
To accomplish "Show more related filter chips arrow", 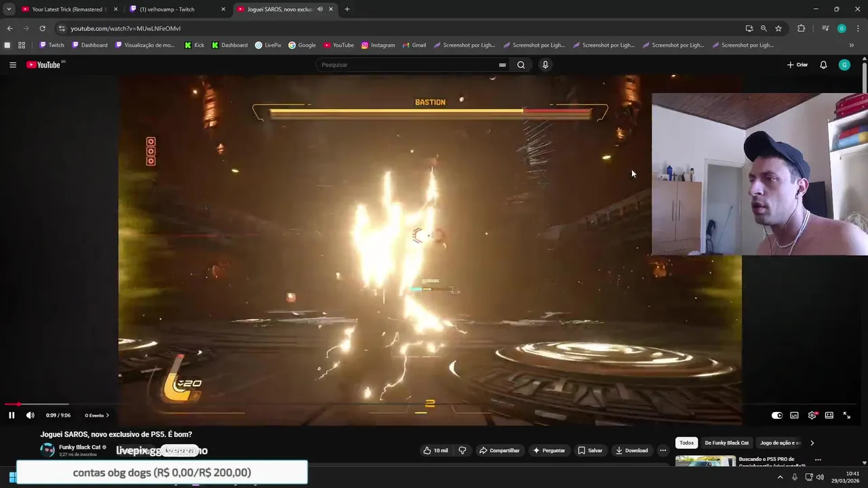I will [x=812, y=443].
